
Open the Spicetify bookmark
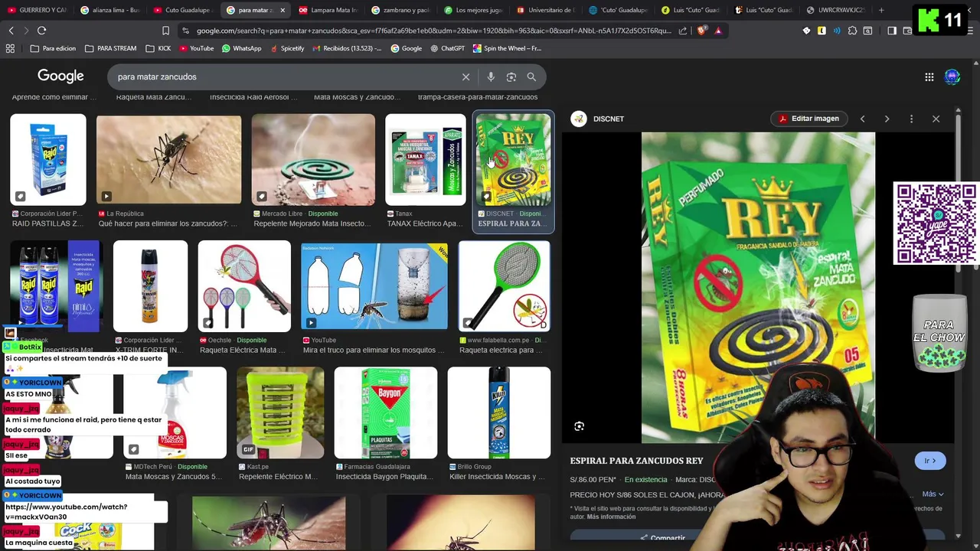coord(286,48)
